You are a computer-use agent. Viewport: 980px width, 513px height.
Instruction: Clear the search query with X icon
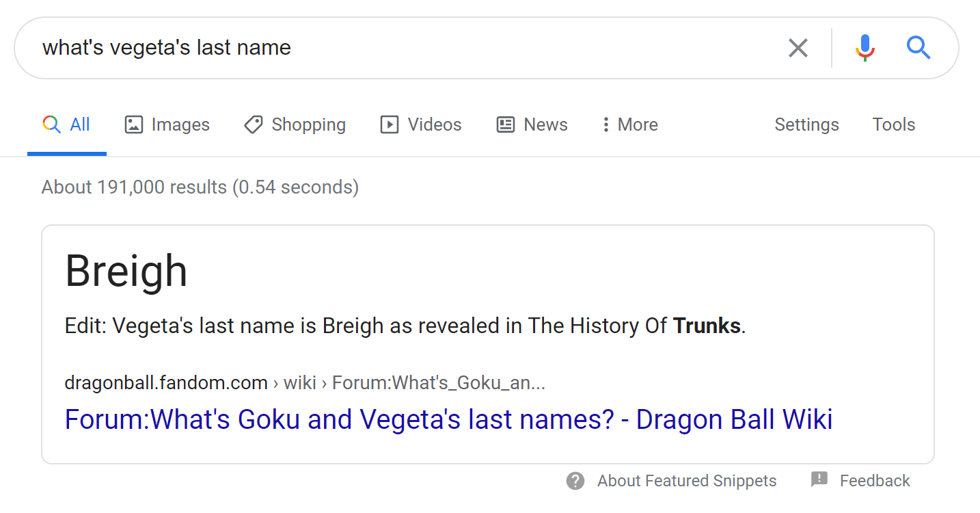(x=798, y=48)
